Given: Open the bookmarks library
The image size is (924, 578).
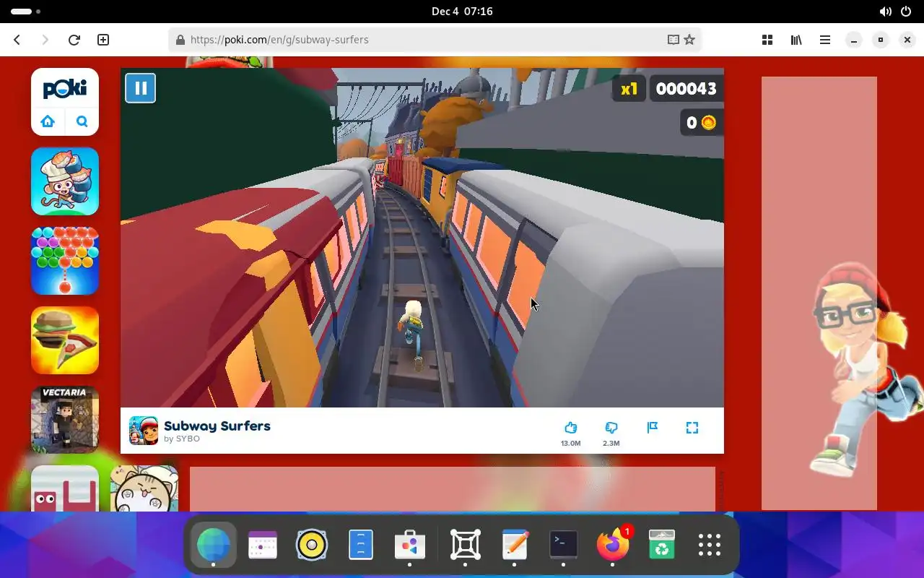Looking at the screenshot, I should (x=796, y=40).
